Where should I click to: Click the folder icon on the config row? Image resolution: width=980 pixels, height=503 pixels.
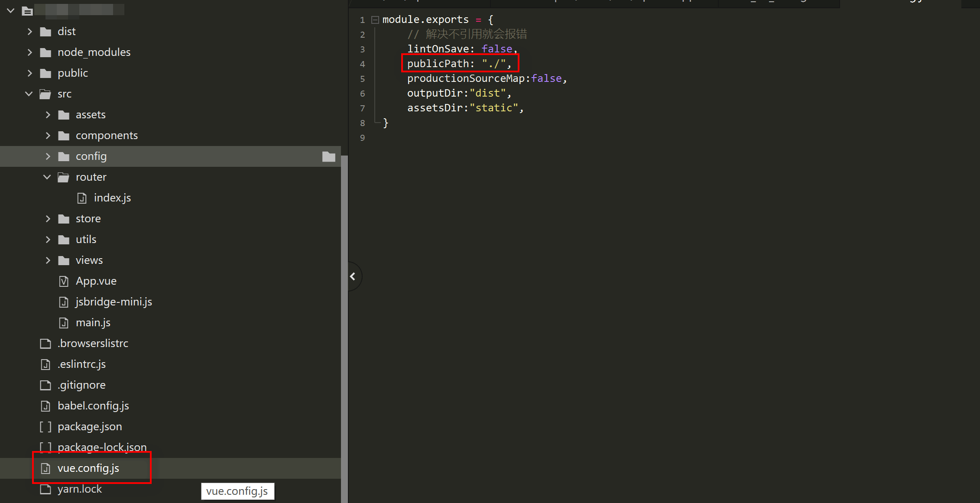point(328,156)
